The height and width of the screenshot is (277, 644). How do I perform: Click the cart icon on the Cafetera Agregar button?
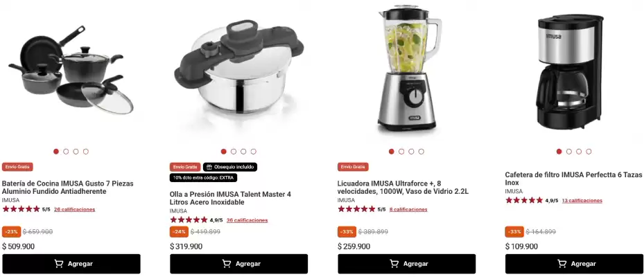click(562, 263)
